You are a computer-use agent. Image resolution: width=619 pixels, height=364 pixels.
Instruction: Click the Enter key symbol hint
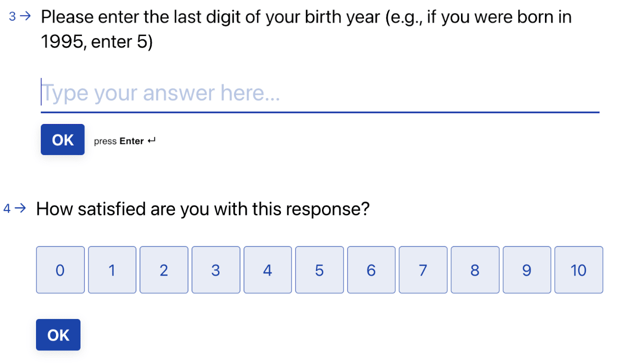(151, 141)
